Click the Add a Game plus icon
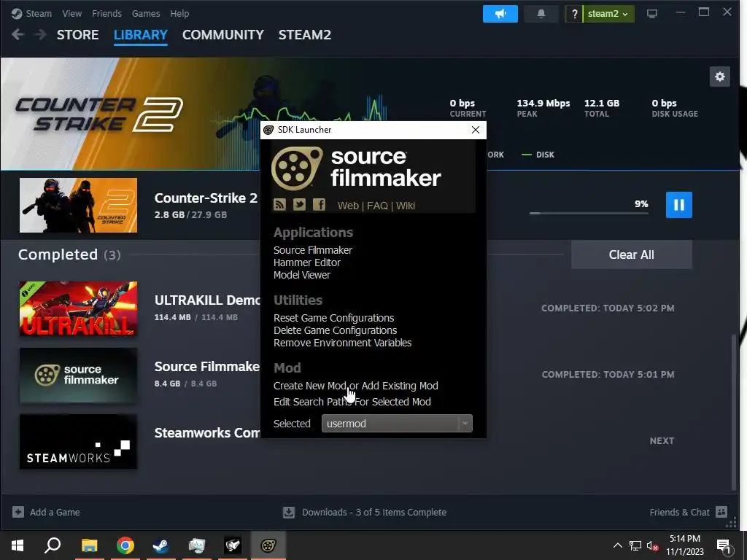 (x=18, y=512)
